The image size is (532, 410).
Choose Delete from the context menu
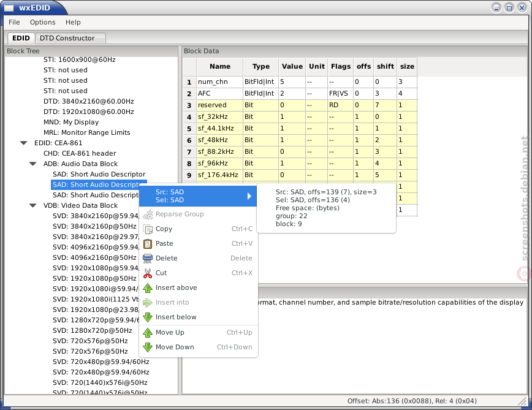click(198, 258)
